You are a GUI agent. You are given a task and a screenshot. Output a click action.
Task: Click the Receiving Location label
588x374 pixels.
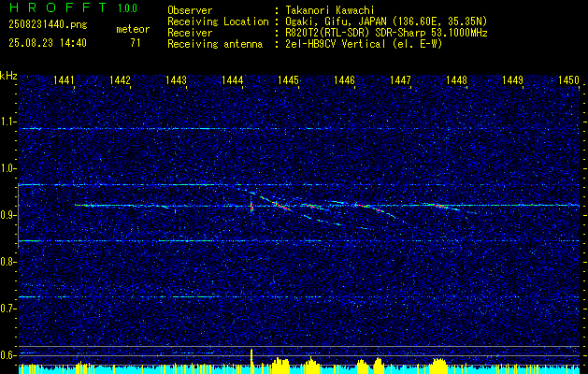[x=218, y=22]
